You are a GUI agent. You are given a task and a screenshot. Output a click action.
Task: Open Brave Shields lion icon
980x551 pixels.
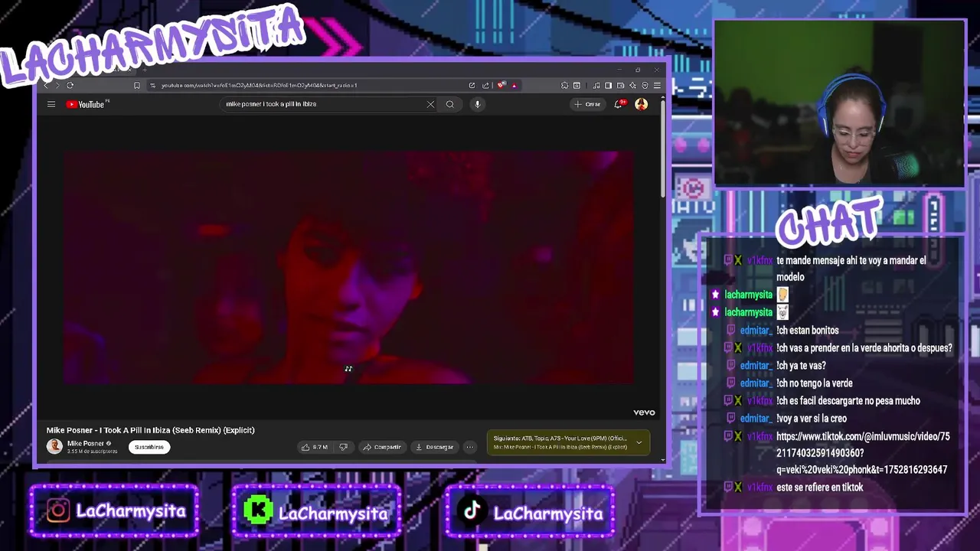[x=501, y=85]
